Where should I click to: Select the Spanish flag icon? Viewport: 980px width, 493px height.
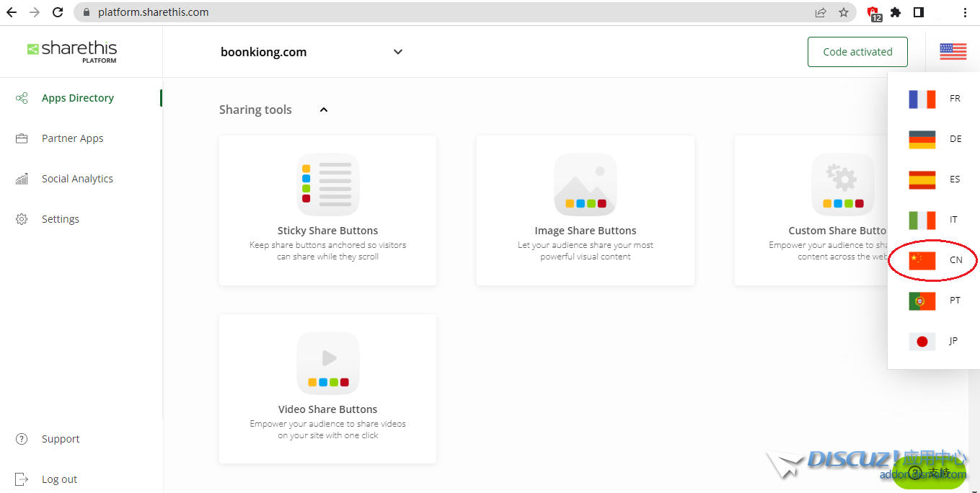pos(922,179)
